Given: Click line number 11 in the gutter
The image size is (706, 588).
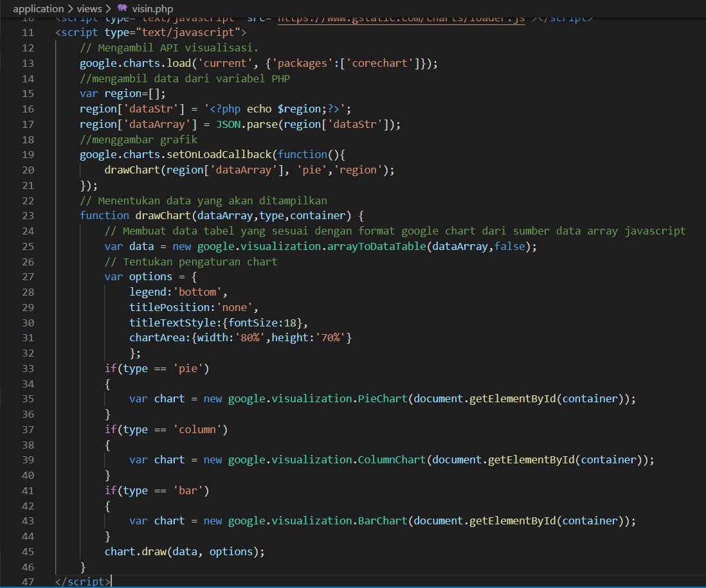Looking at the screenshot, I should point(28,32).
